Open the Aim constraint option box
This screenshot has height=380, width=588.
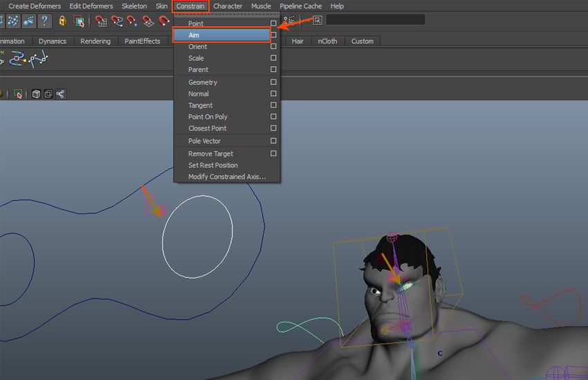pos(273,35)
